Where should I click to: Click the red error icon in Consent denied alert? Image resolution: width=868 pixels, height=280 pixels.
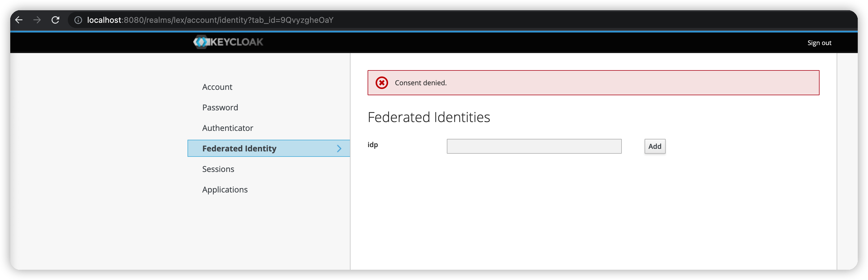[x=382, y=83]
